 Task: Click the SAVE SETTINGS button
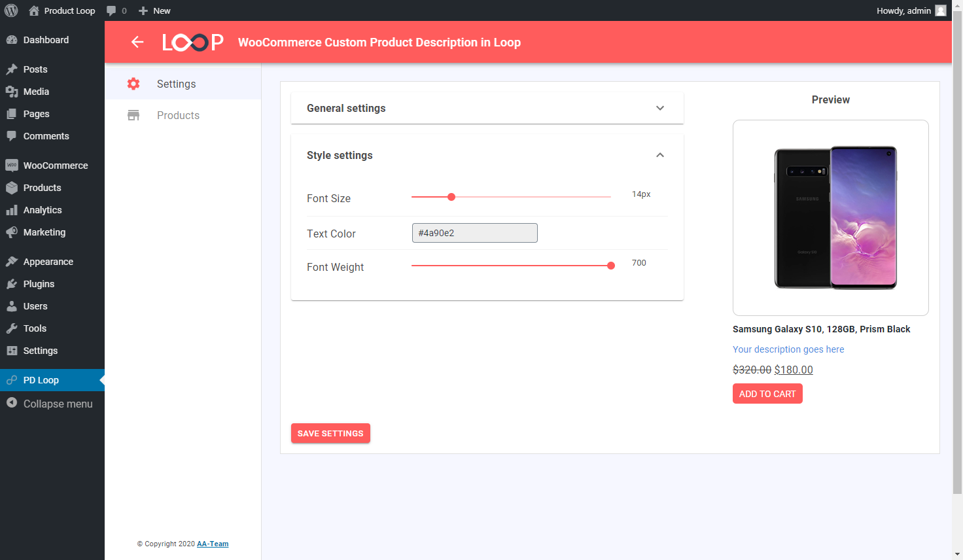coord(330,433)
